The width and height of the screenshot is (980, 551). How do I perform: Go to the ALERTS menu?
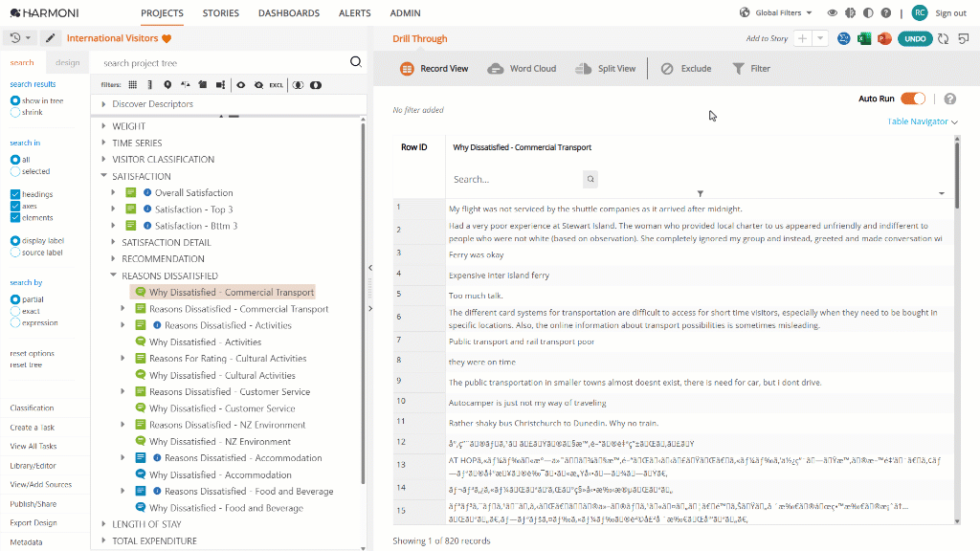click(354, 13)
